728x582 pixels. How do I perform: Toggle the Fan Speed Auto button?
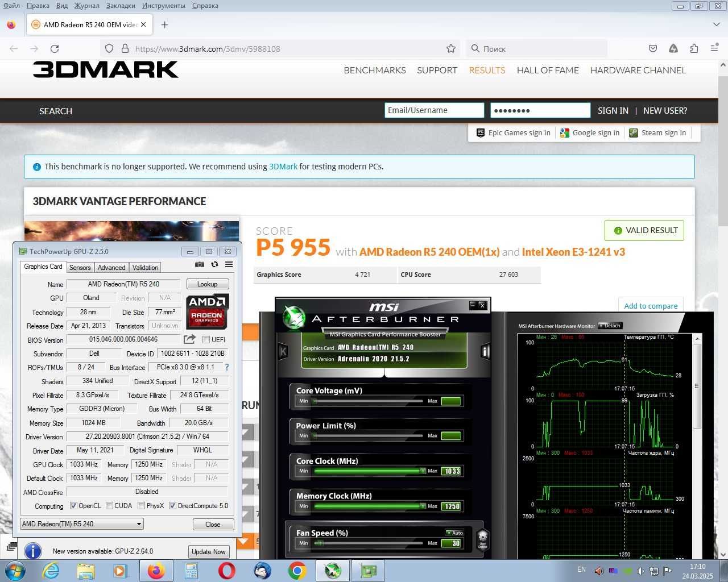click(x=454, y=533)
